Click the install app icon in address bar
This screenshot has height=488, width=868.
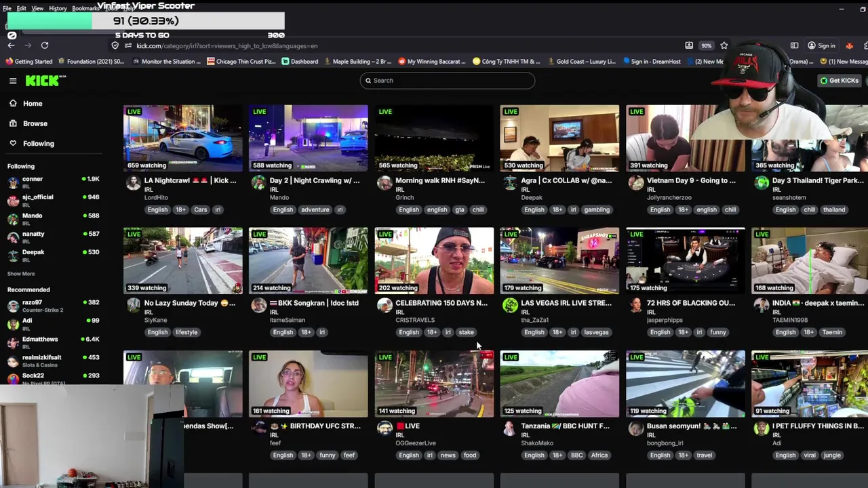689,45
